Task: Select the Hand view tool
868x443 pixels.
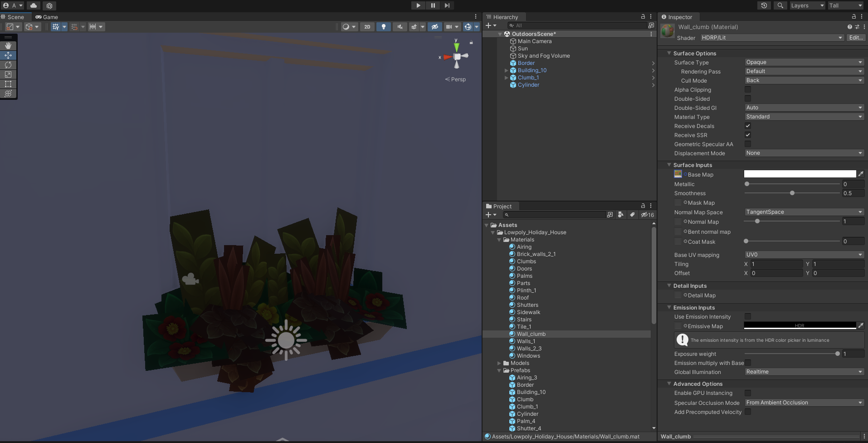Action: [x=8, y=46]
